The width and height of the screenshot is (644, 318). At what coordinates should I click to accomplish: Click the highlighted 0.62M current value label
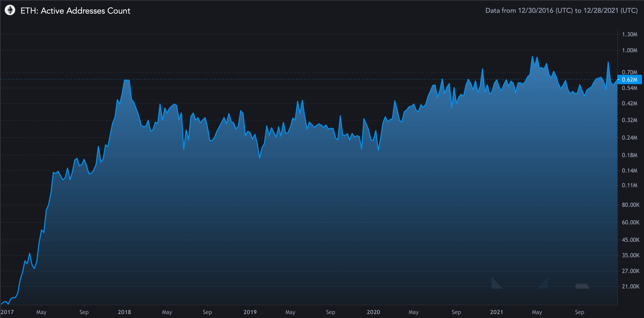(629, 79)
